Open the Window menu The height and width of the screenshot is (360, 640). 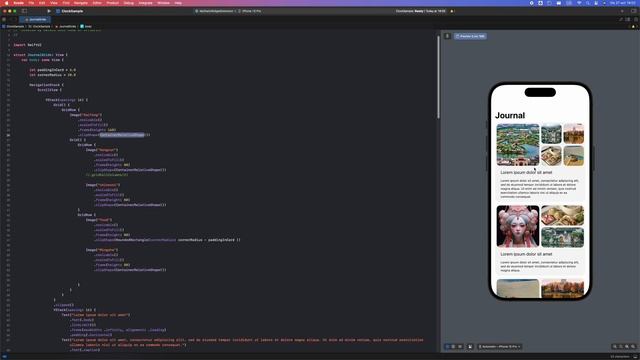[163, 3]
